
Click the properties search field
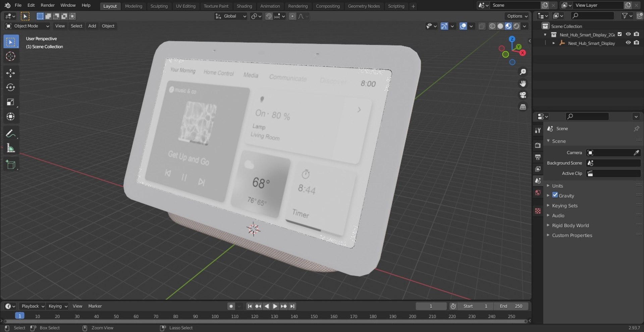[x=587, y=116]
